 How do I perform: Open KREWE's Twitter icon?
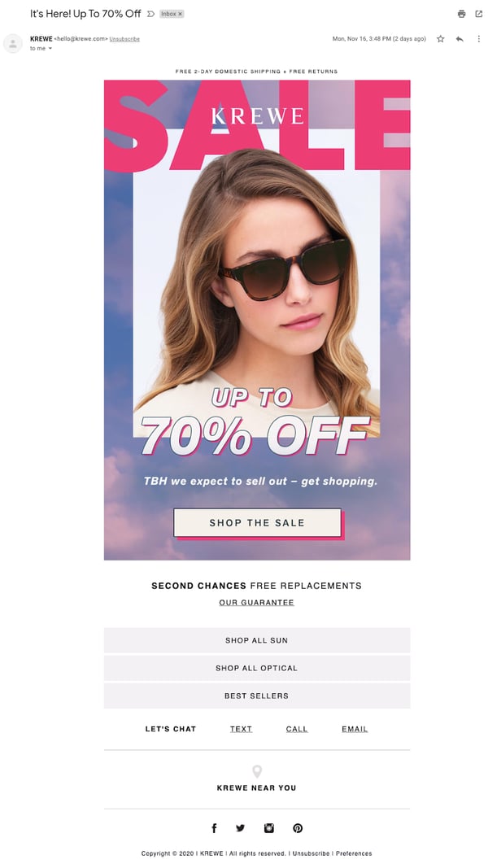pyautogui.click(x=240, y=828)
